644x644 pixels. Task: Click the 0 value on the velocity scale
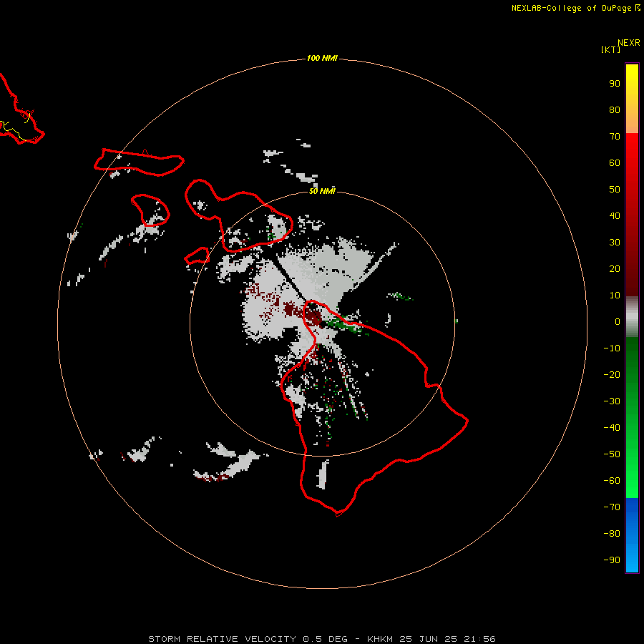coord(618,322)
